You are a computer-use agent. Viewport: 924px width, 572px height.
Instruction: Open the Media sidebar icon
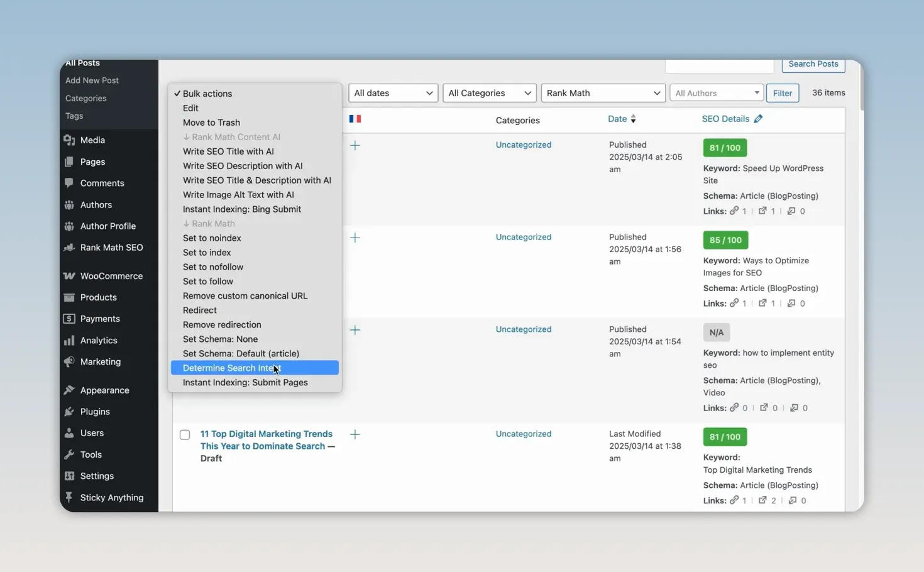[69, 140]
